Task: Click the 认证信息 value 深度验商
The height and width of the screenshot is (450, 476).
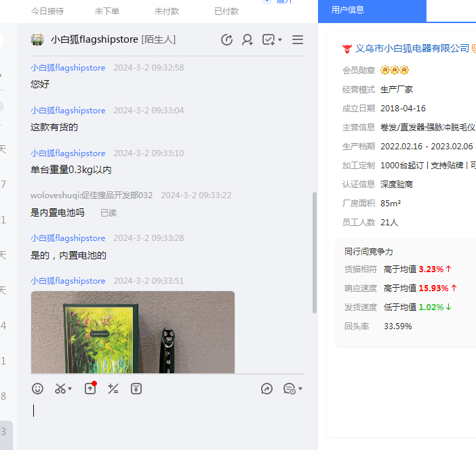Action: click(x=397, y=185)
